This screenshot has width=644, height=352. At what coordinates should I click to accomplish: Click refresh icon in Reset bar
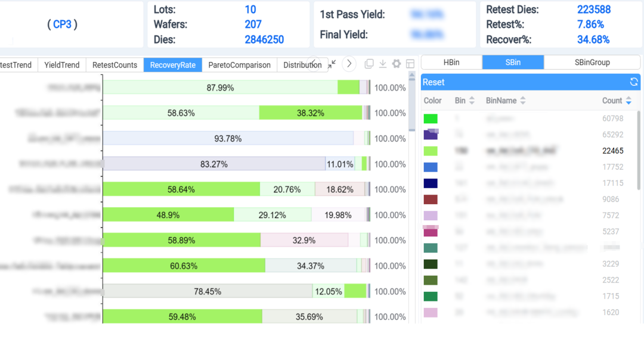click(633, 82)
